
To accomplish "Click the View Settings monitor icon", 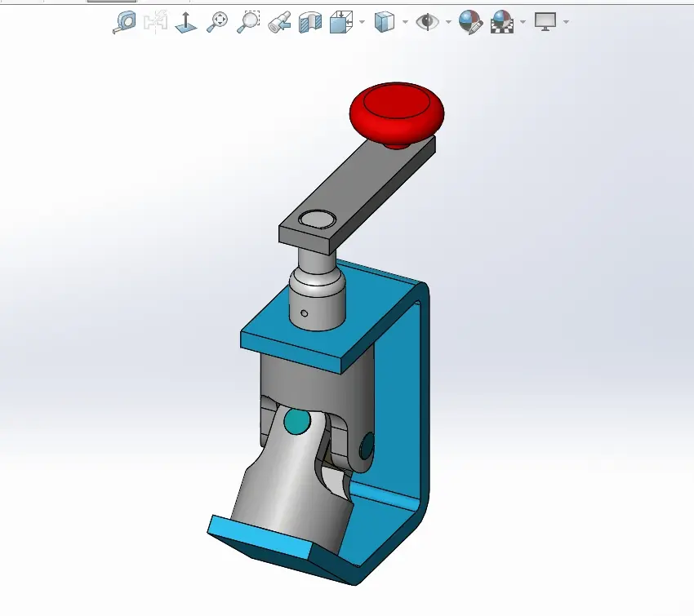I will (x=545, y=21).
